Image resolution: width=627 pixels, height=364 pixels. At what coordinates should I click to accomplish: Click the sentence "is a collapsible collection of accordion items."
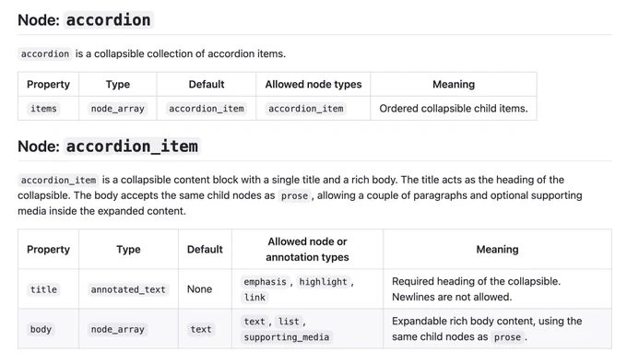pos(181,53)
